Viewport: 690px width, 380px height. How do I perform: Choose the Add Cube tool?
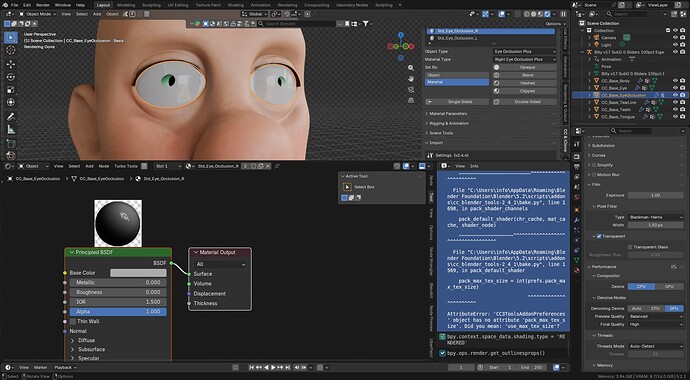pyautogui.click(x=11, y=144)
